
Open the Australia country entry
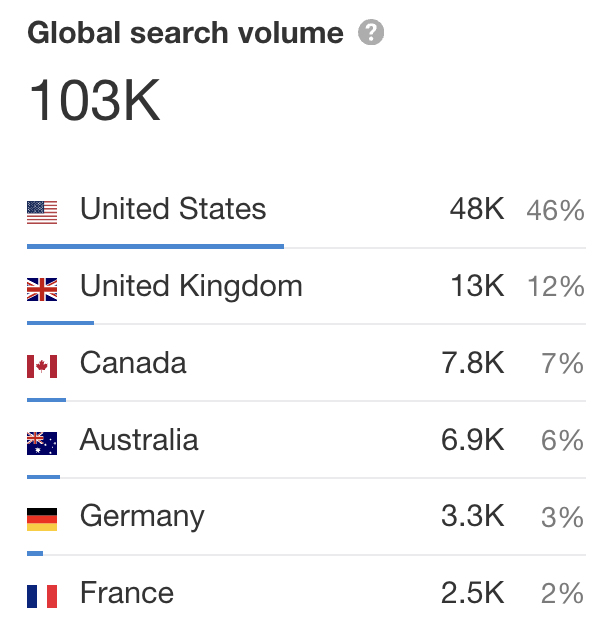pyautogui.click(x=139, y=440)
